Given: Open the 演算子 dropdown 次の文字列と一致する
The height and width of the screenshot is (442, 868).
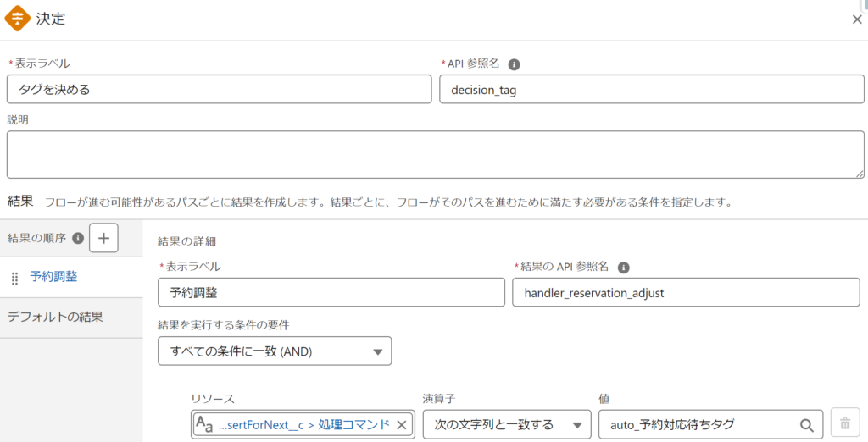Looking at the screenshot, I should [x=506, y=424].
